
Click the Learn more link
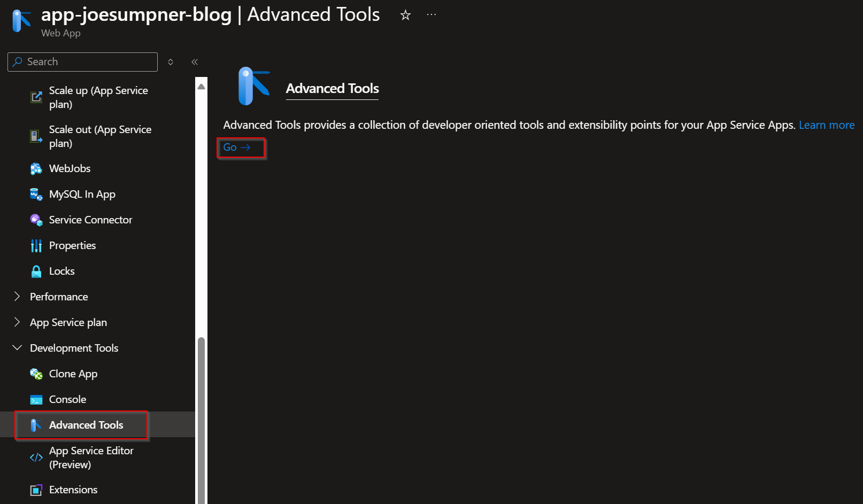[827, 125]
